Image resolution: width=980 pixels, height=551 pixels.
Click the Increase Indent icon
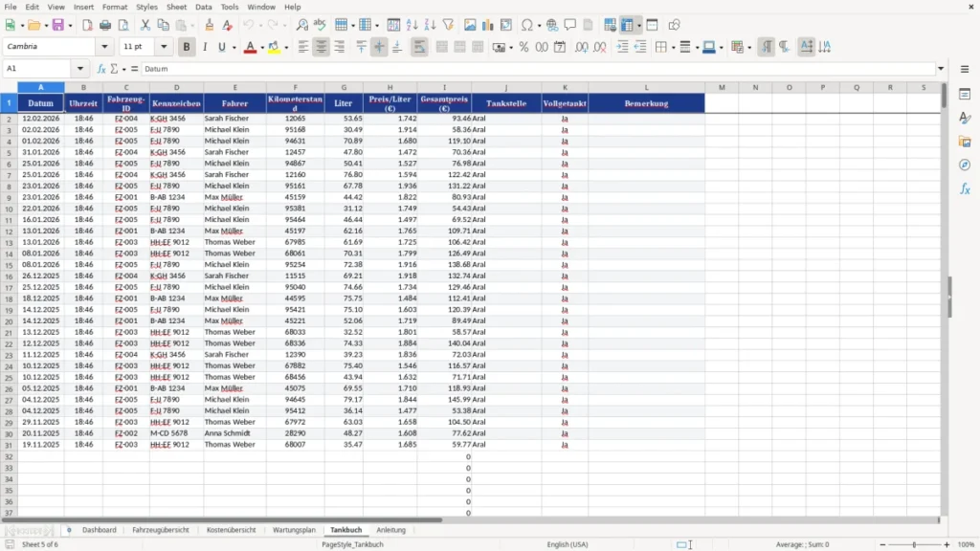click(622, 47)
